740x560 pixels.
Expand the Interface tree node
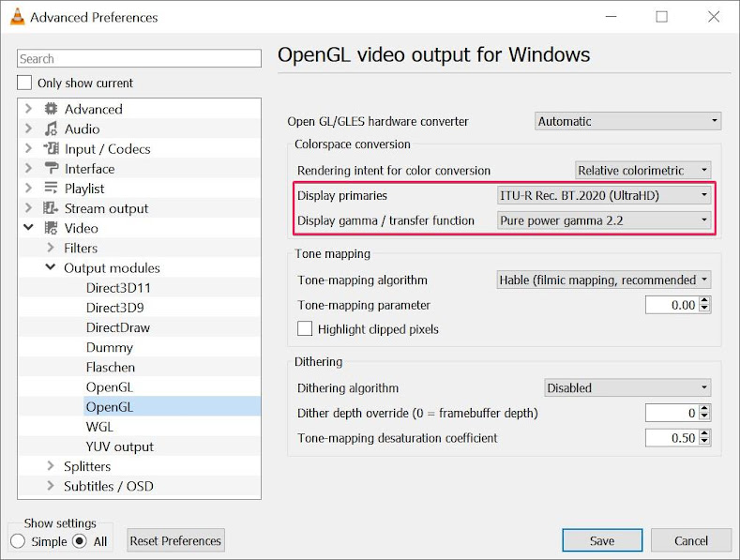pos(28,169)
